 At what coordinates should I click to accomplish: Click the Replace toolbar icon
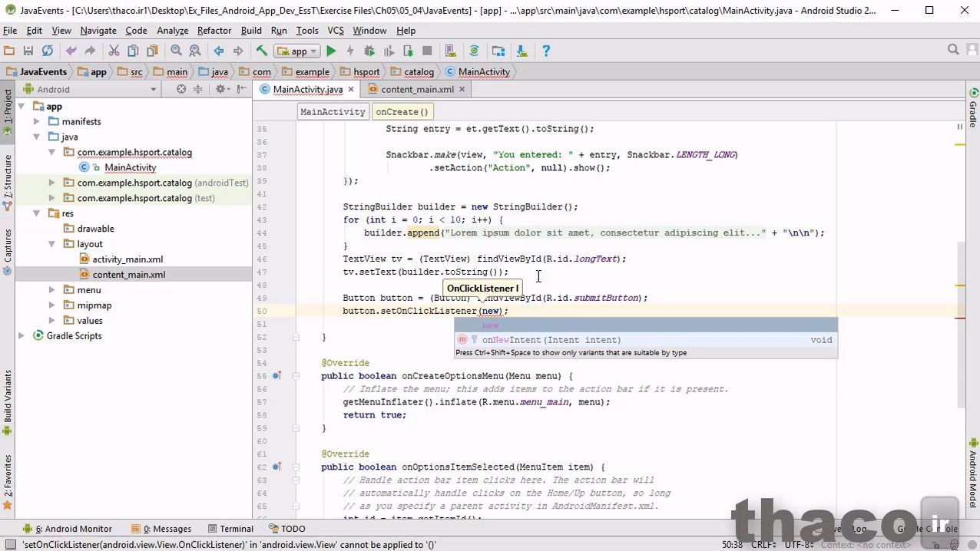[x=195, y=51]
